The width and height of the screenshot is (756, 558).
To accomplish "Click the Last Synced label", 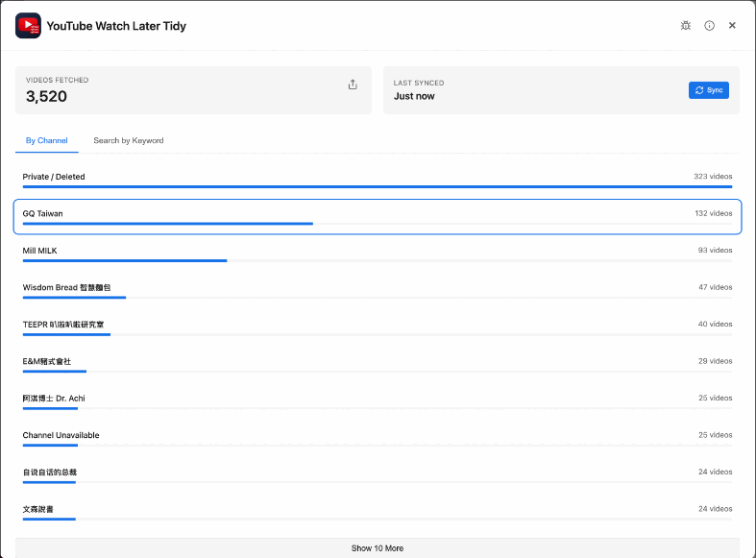I will pos(419,83).
